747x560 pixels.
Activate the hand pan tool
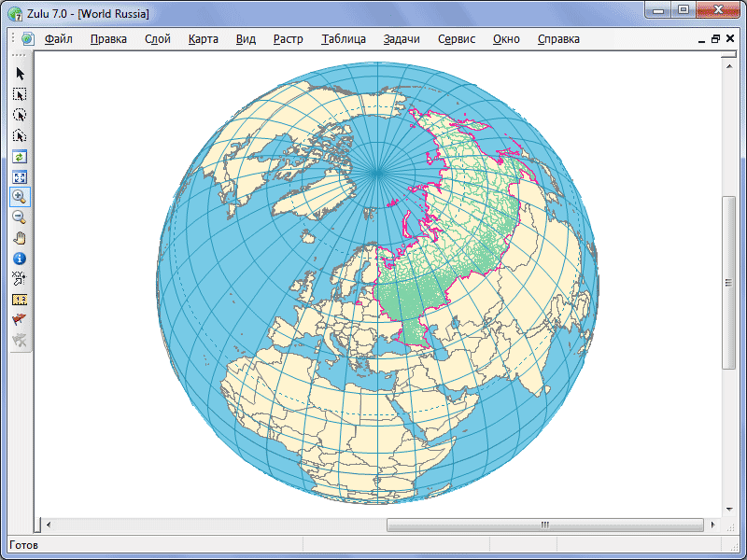click(20, 238)
